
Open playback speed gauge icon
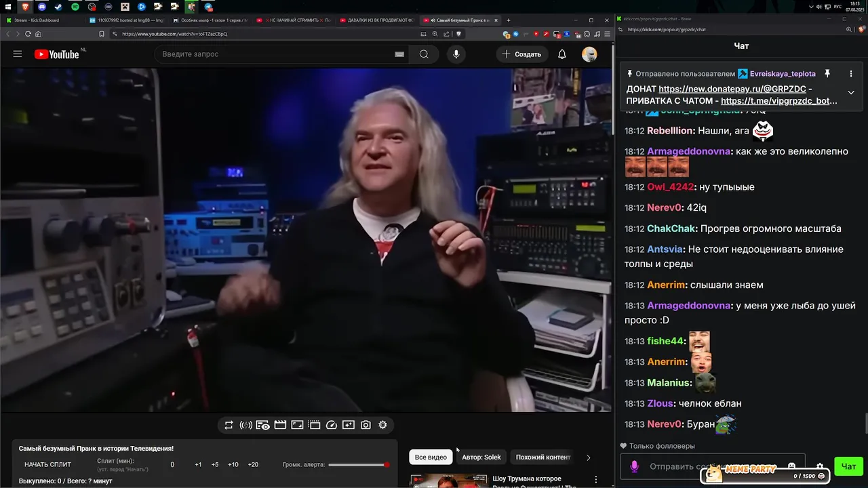point(332,425)
